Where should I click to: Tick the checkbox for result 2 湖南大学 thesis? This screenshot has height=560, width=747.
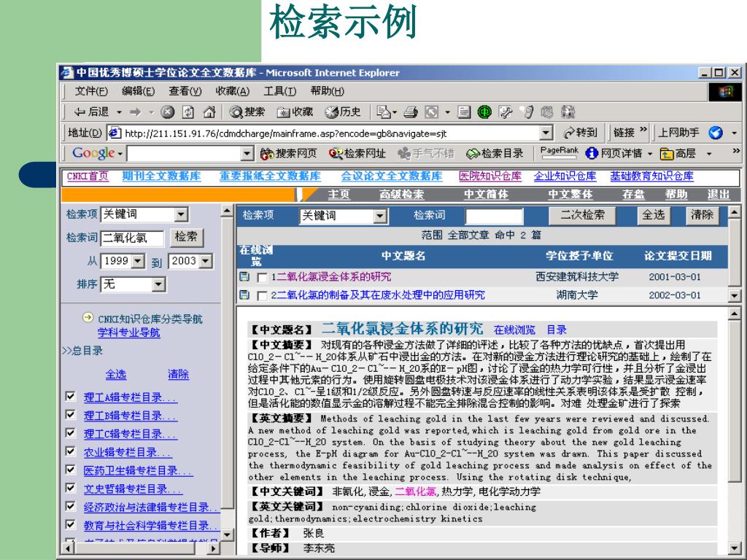pos(262,296)
